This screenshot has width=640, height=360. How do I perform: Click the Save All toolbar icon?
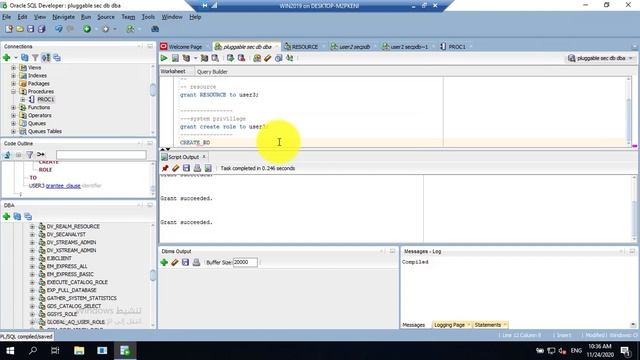(x=42, y=29)
